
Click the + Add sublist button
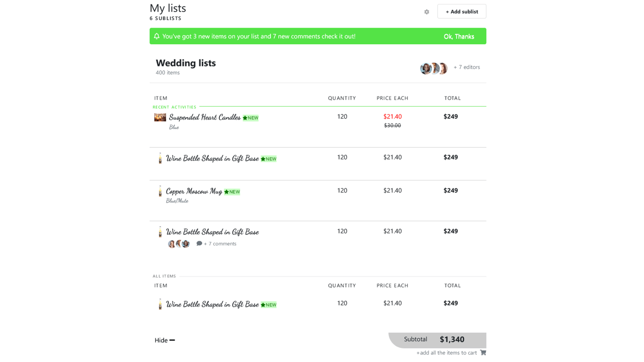[461, 11]
